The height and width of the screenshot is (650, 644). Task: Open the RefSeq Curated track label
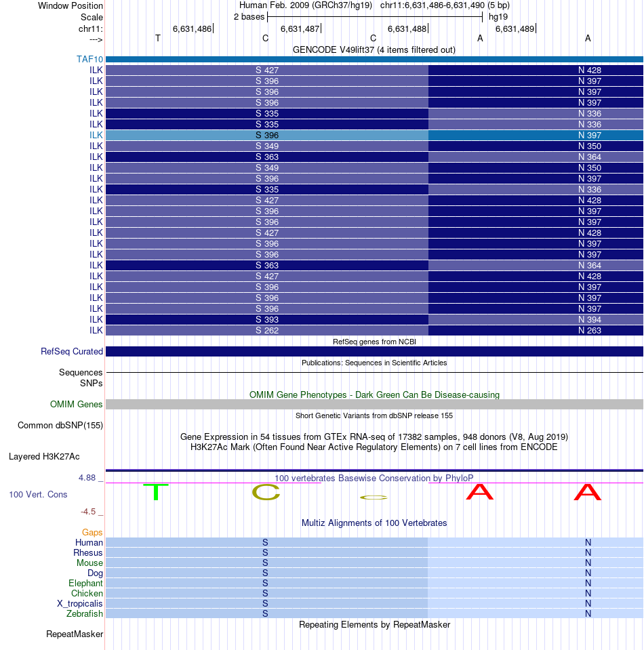72,351
